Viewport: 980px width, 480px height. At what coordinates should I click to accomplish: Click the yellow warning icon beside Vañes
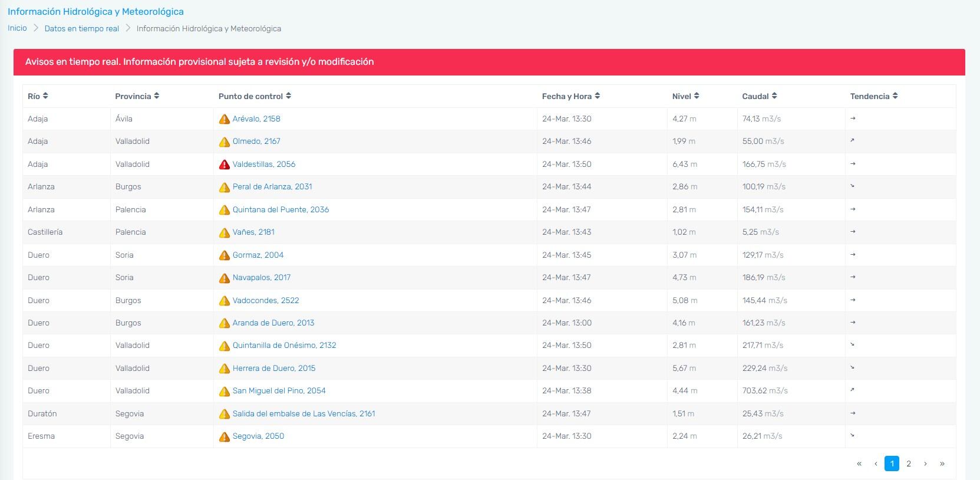point(224,232)
